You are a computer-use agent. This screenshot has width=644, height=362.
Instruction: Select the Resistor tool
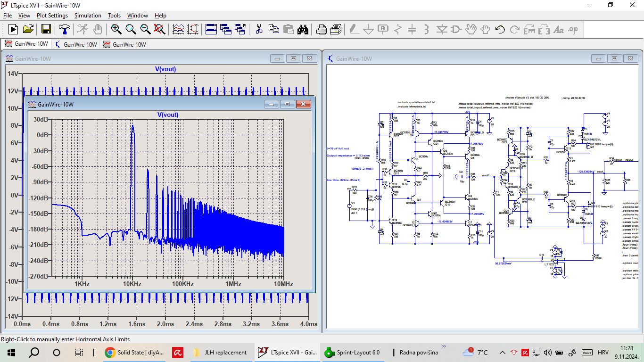pyautogui.click(x=397, y=29)
